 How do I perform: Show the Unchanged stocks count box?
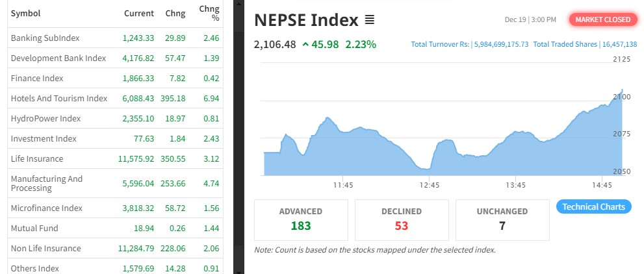502,219
